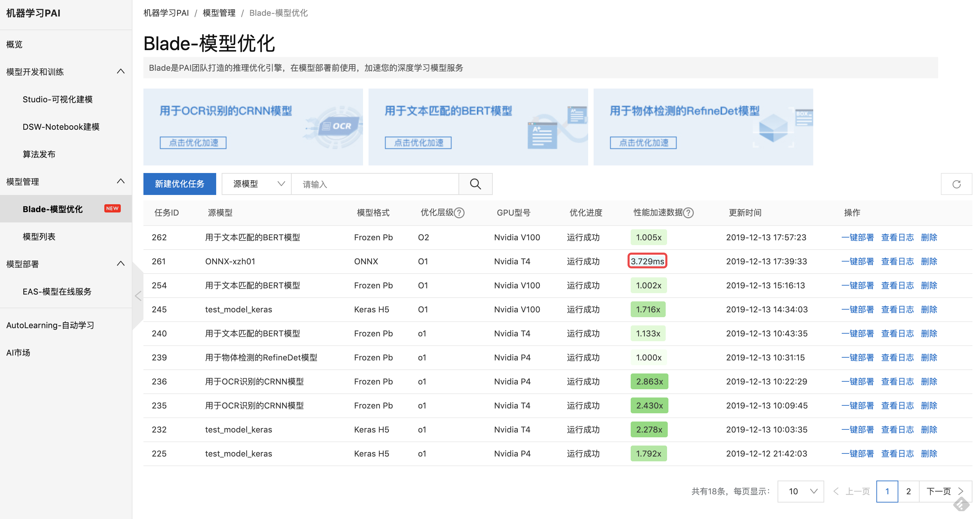Click the 上一页 previous page button
The width and height of the screenshot is (980, 519).
pos(852,491)
